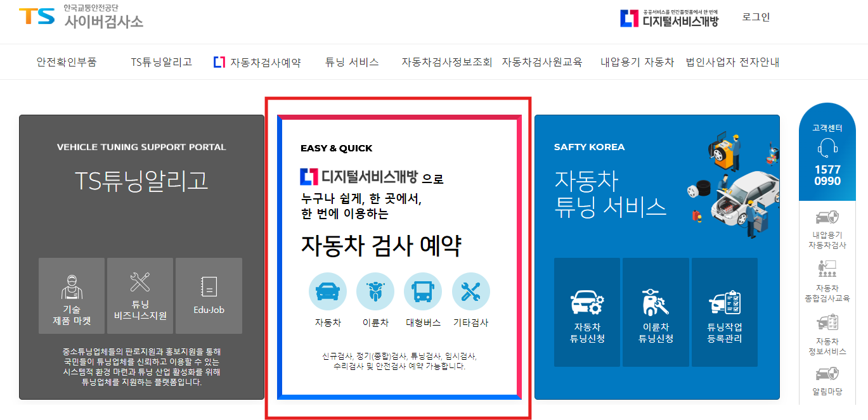The height and width of the screenshot is (420, 868).
Task: Click the 기술 제품 마켓 tile
Action: click(x=72, y=296)
